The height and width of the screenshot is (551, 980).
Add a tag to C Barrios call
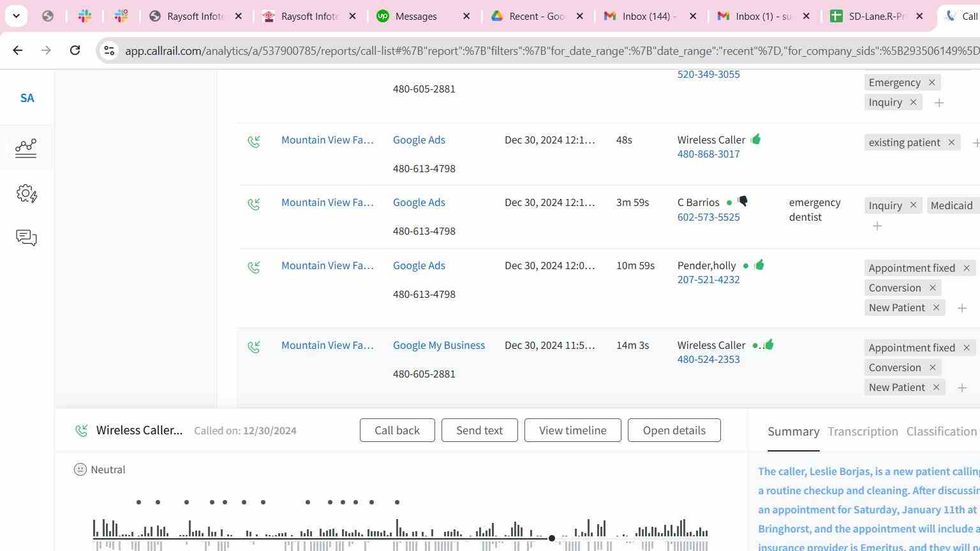click(x=877, y=226)
